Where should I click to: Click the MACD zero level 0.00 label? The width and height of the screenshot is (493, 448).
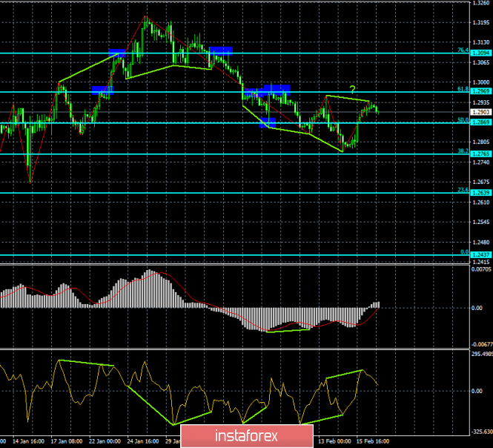click(477, 308)
